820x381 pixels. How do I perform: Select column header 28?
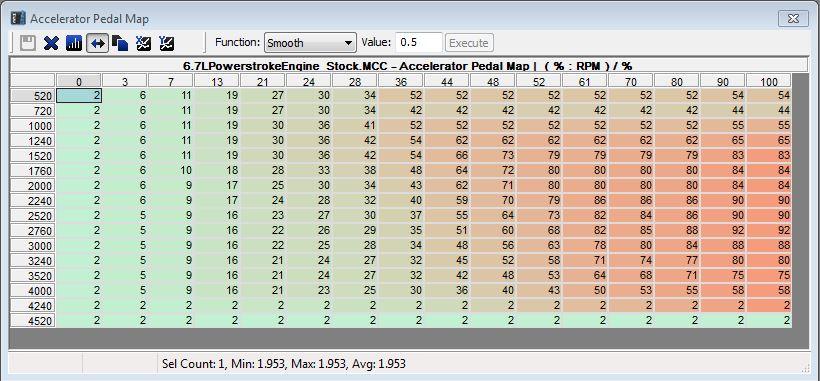355,81
